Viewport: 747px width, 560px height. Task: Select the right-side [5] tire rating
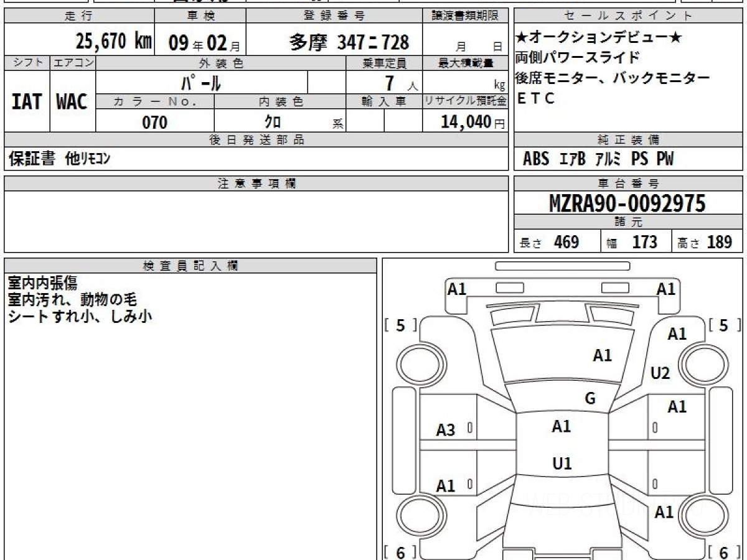(723, 325)
